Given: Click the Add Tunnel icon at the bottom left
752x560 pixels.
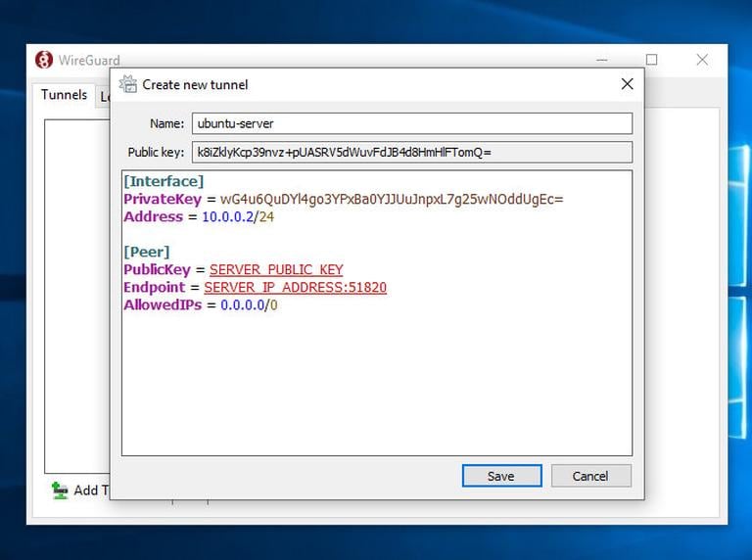Looking at the screenshot, I should coord(60,490).
